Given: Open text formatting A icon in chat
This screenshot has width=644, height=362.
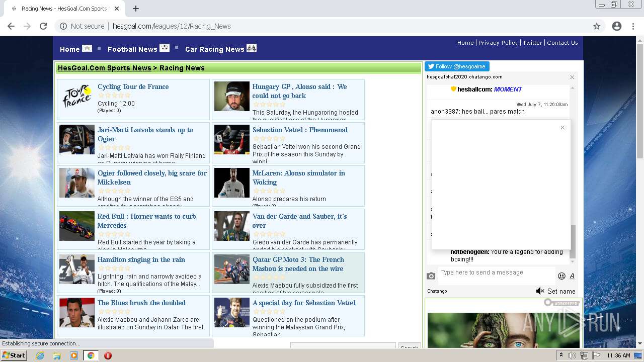Looking at the screenshot, I should (x=572, y=276).
